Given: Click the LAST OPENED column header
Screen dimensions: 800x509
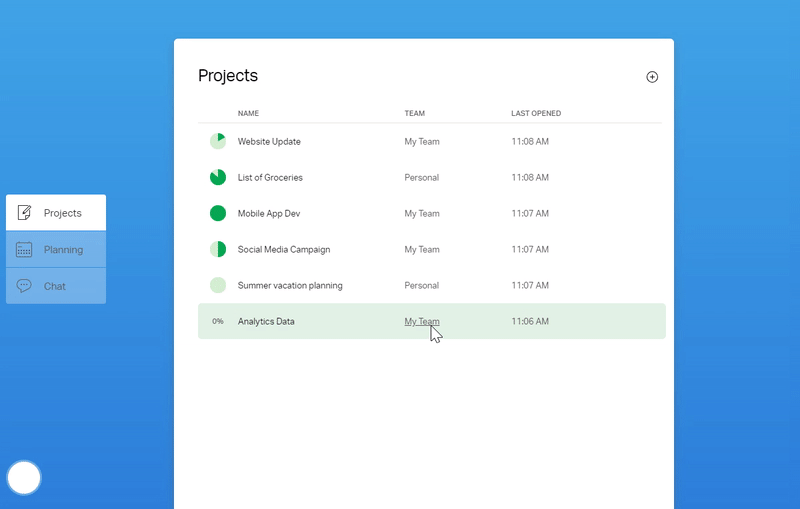Looking at the screenshot, I should coord(536,113).
